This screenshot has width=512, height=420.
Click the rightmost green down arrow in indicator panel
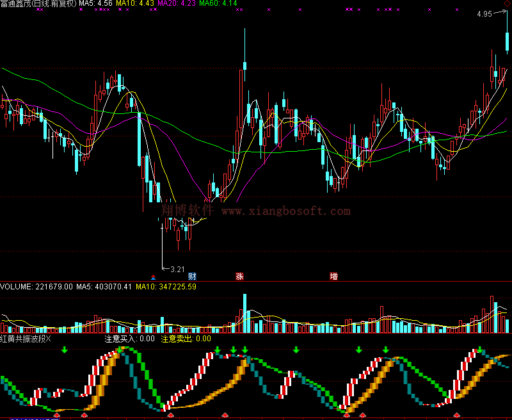click(480, 350)
